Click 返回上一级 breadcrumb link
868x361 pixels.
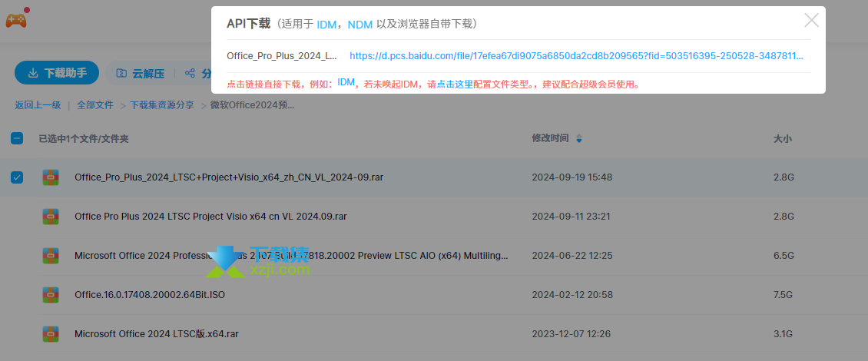point(38,104)
